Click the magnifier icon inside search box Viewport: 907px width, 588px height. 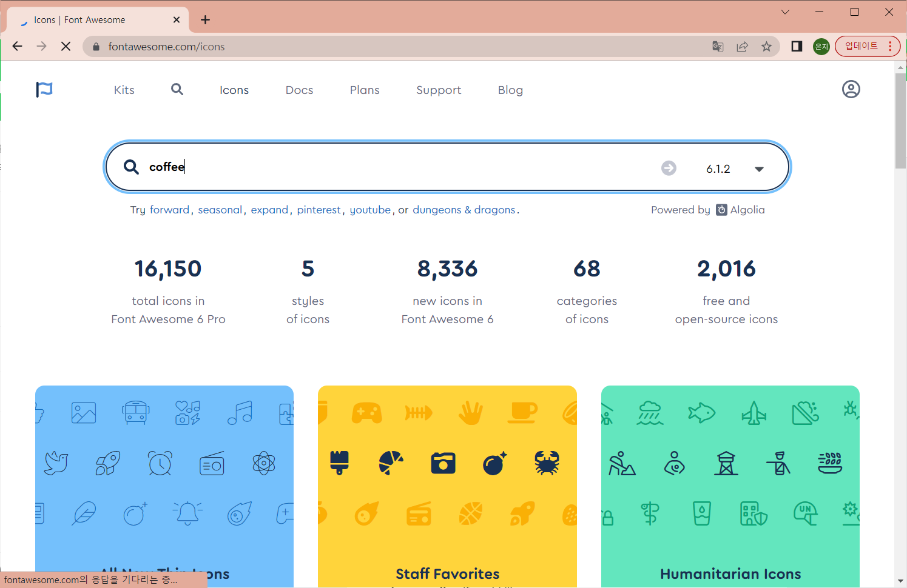pyautogui.click(x=131, y=167)
